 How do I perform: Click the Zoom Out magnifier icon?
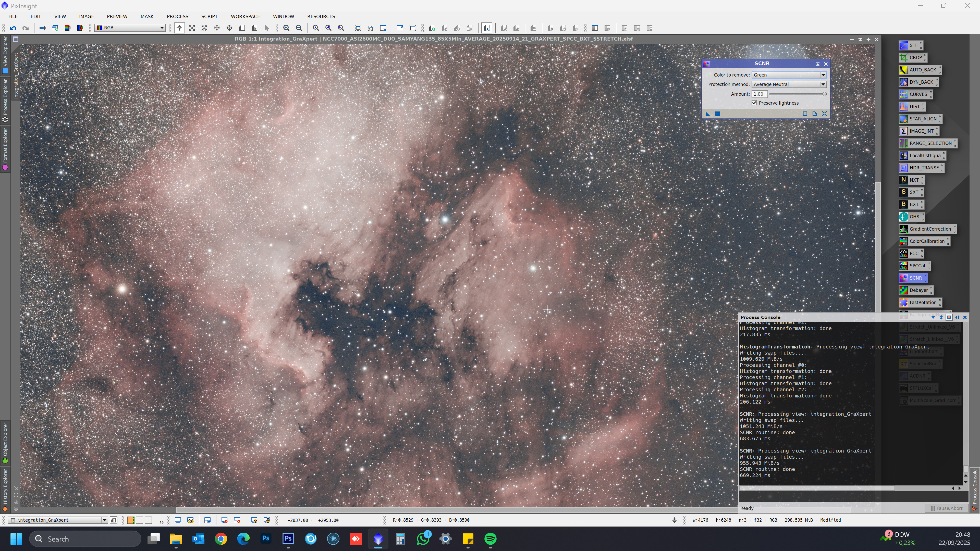299,28
